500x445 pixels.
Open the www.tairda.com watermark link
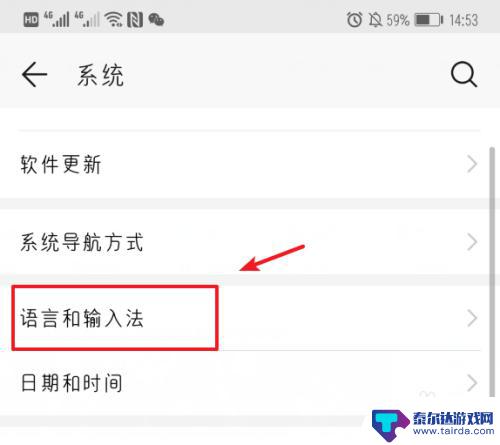454,431
